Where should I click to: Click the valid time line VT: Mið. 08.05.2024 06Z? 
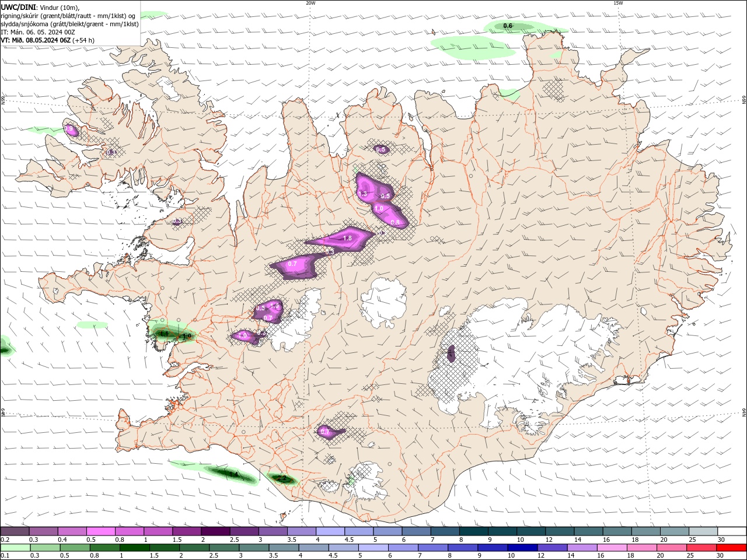[36, 40]
